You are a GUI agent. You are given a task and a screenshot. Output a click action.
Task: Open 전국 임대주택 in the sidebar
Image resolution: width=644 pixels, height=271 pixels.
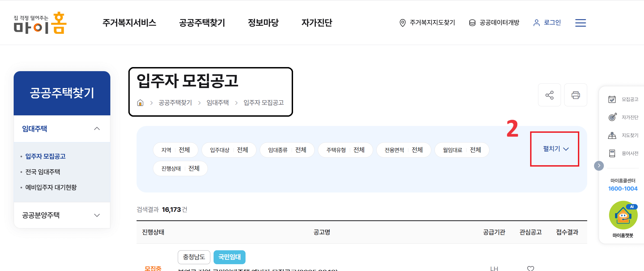coord(43,172)
